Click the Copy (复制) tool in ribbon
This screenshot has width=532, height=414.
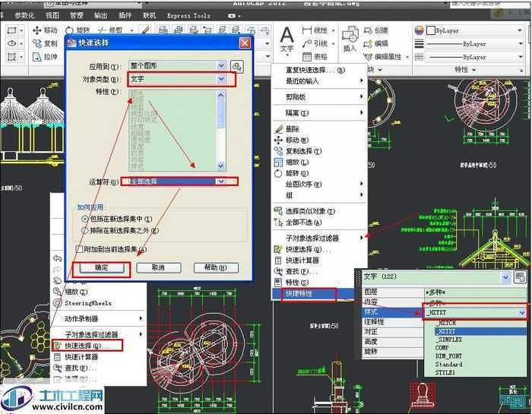pyautogui.click(x=45, y=43)
